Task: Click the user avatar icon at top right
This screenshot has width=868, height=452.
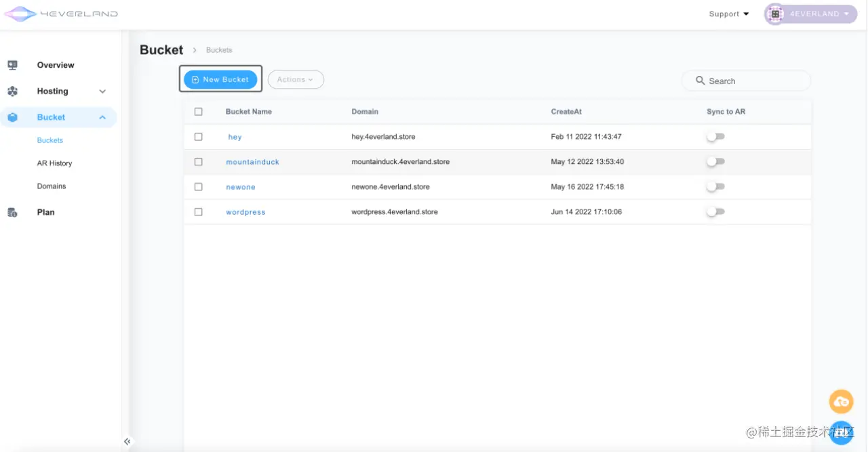Action: [x=775, y=14]
